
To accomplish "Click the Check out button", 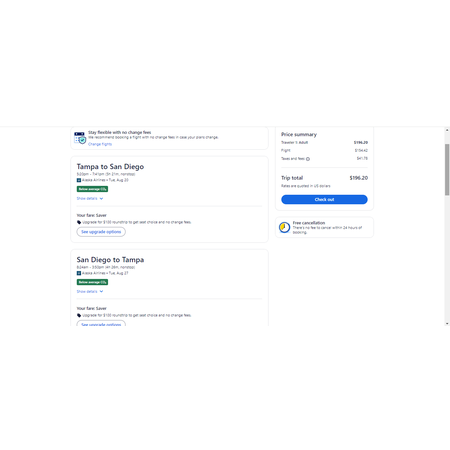I will [324, 199].
